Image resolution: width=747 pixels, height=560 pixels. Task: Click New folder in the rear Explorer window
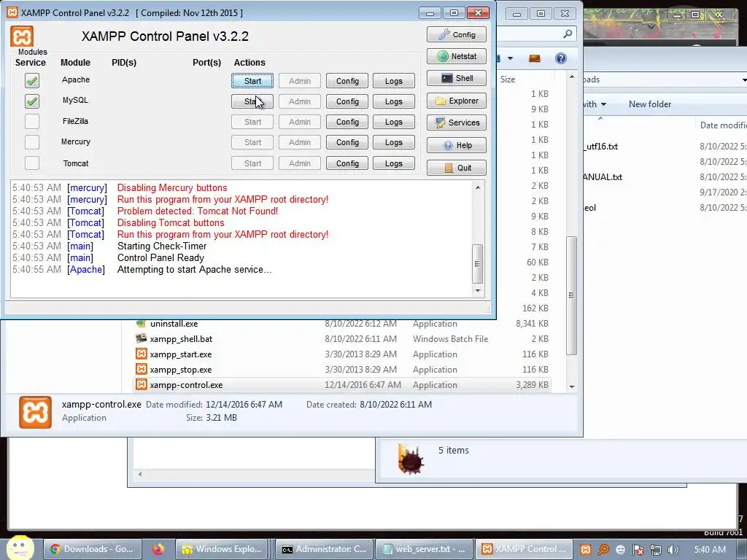pyautogui.click(x=650, y=104)
